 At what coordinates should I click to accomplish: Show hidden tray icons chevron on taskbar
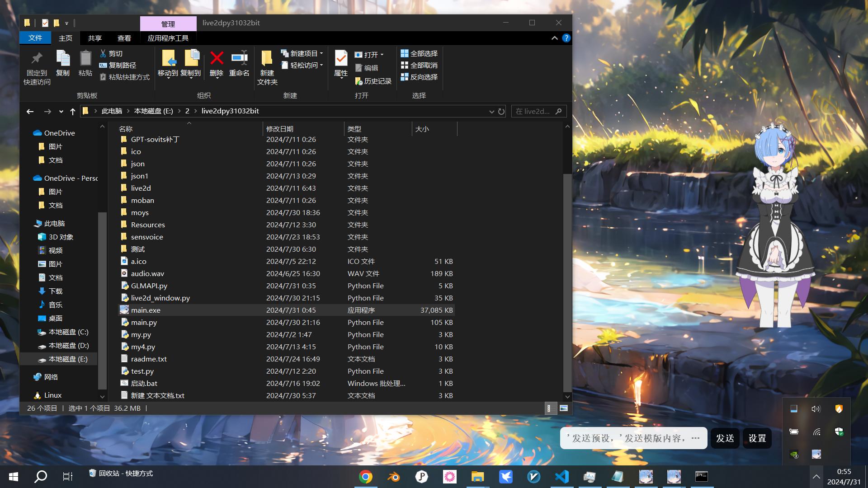tap(816, 477)
